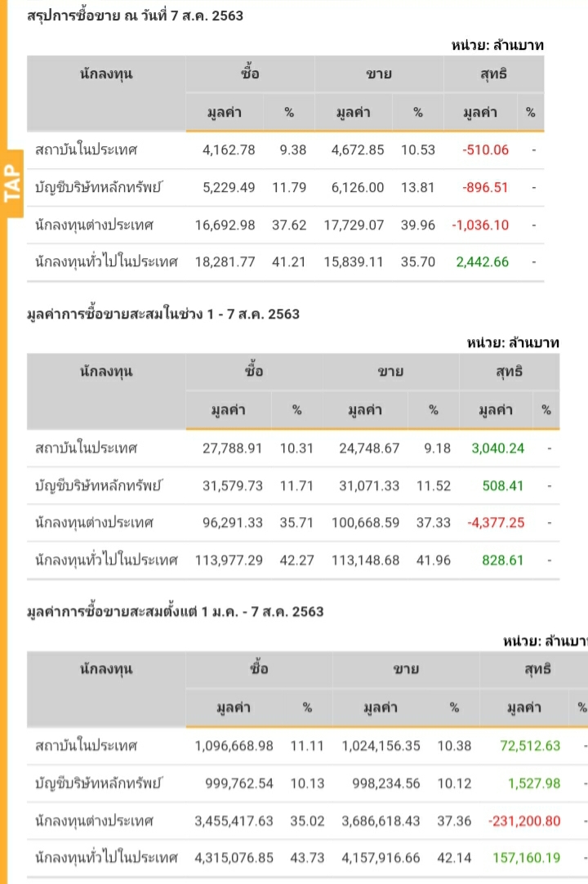Click the green net value 157,160.19
This screenshot has width=588, height=884.
527,858
